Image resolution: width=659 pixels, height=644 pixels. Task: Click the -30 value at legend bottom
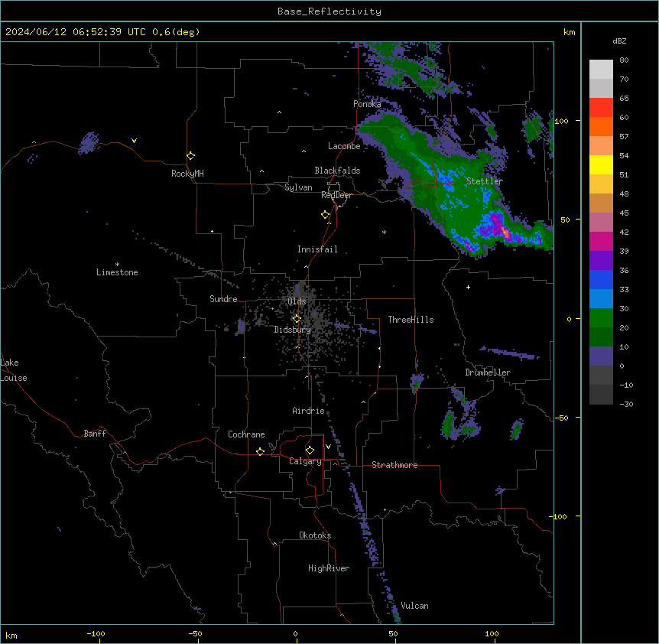tap(626, 404)
